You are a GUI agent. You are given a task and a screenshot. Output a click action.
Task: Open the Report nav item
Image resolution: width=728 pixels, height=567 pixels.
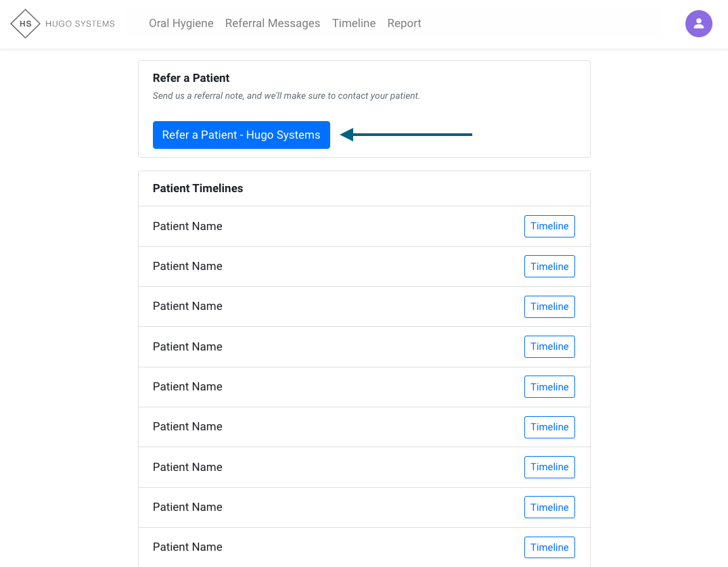[x=404, y=24]
